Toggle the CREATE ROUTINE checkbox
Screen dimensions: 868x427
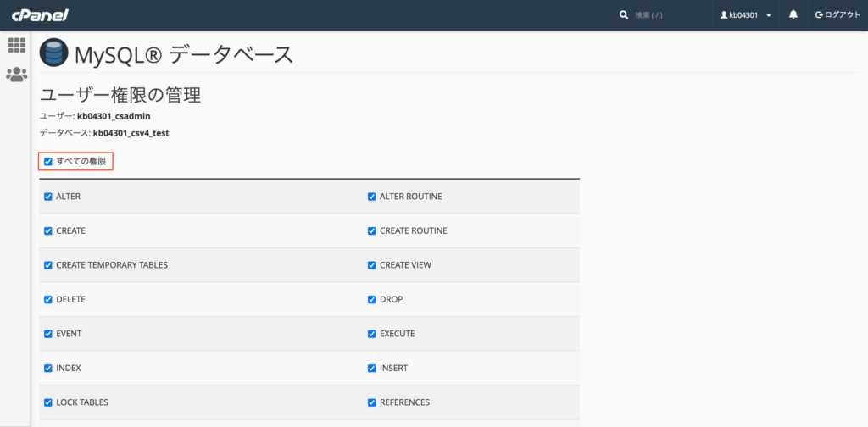coord(372,230)
